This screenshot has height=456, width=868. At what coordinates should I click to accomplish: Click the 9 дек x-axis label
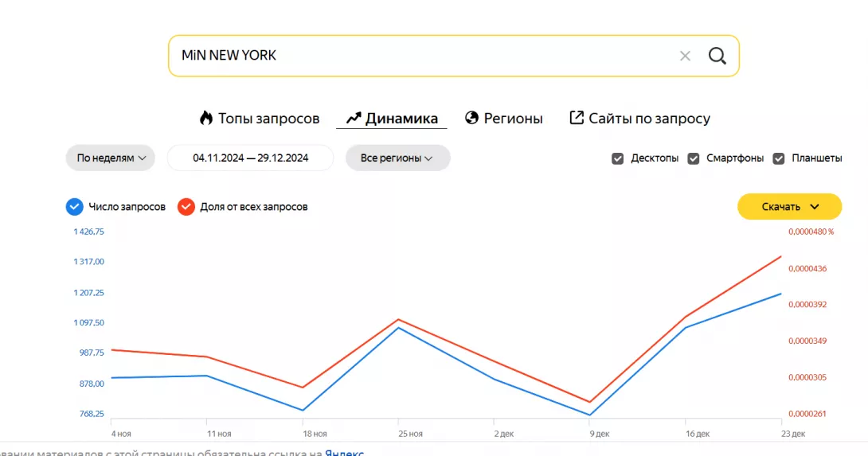tap(600, 434)
